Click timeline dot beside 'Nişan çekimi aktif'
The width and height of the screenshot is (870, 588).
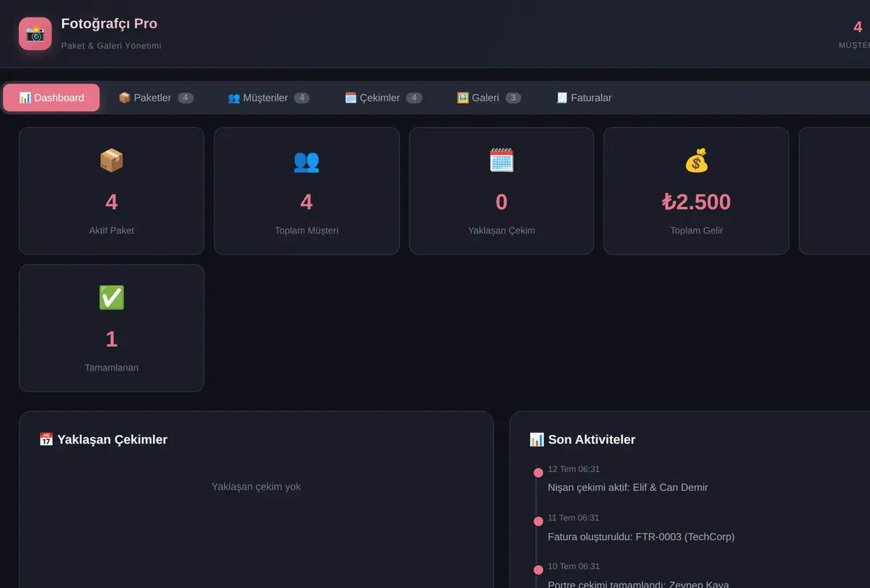pyautogui.click(x=538, y=473)
